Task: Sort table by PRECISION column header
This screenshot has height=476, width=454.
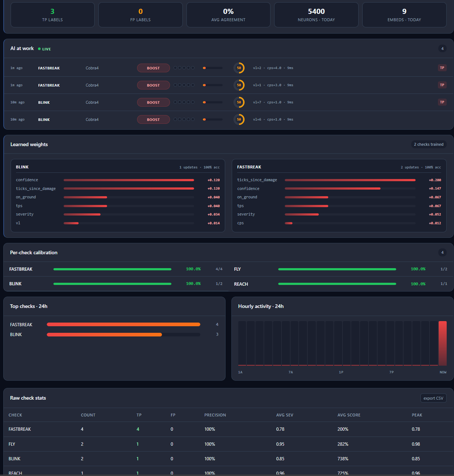Action: point(215,415)
